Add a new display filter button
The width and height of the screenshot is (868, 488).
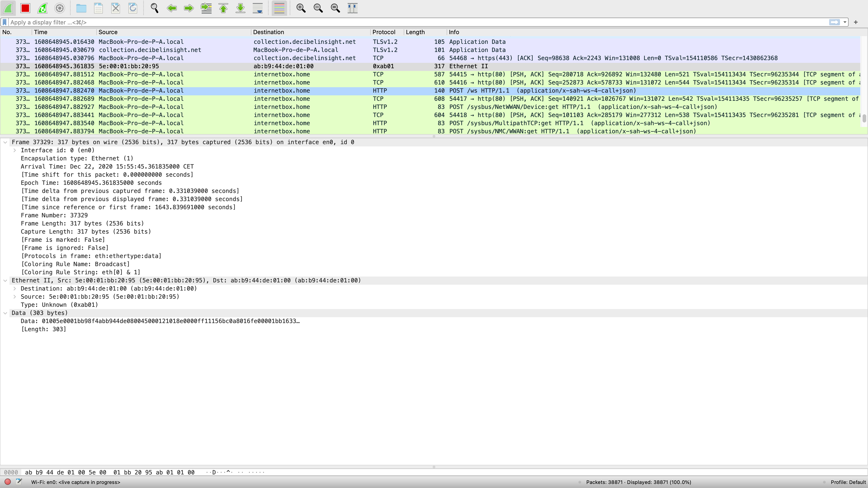[856, 22]
